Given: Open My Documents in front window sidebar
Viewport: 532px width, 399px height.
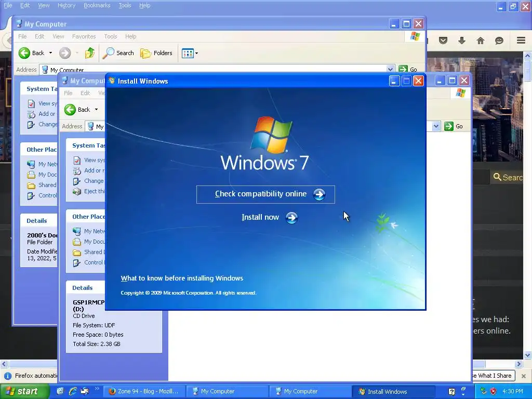Looking at the screenshot, I should click(x=95, y=242).
